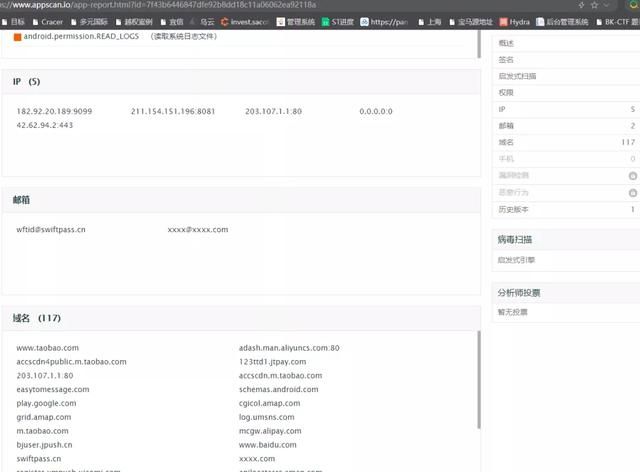This screenshot has width=640, height=472.
Task: Select 历史版本 in the sidebar
Action: (567, 209)
